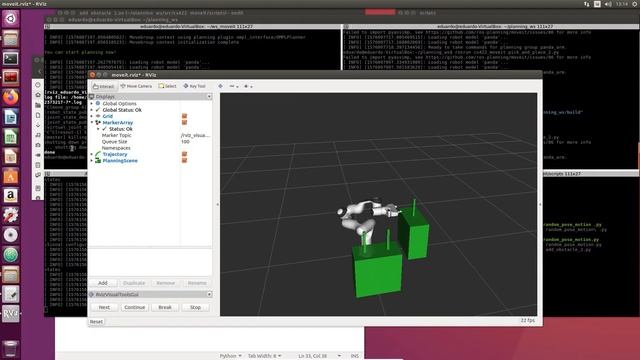Screen dimensions: 640x360
Task: Expand the Global Options tree row
Action: coord(91,104)
